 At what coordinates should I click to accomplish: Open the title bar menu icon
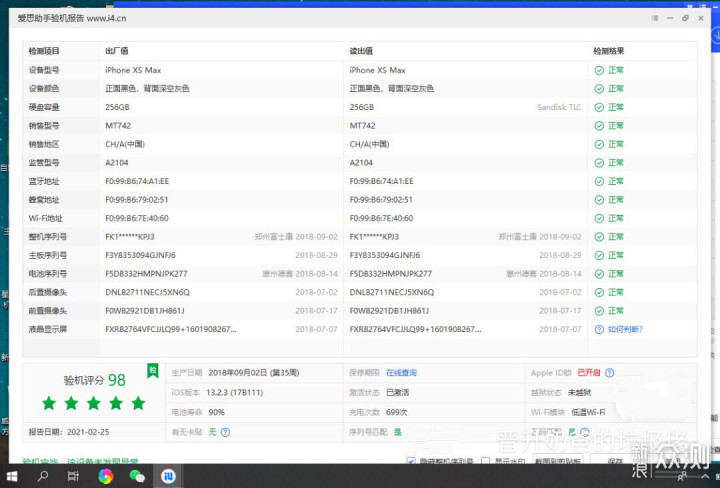click(x=655, y=18)
